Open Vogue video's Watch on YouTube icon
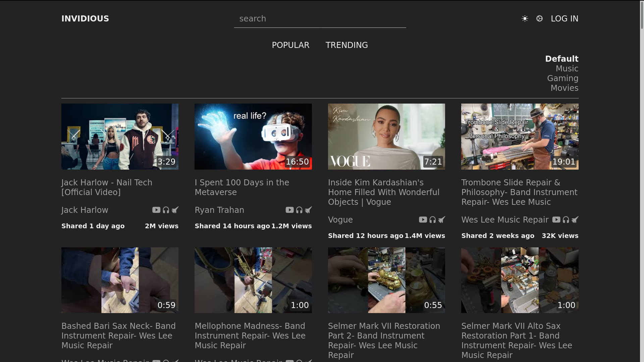Image resolution: width=644 pixels, height=362 pixels. 423,220
